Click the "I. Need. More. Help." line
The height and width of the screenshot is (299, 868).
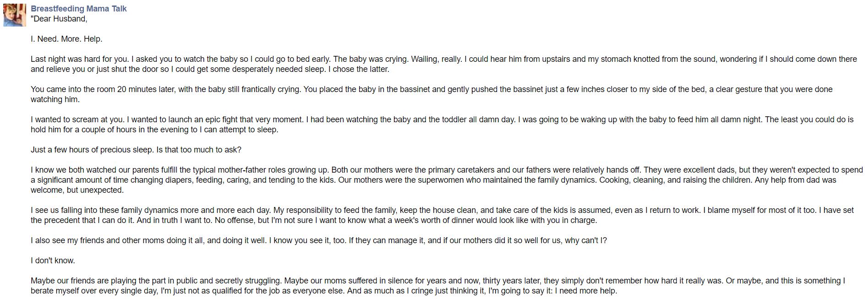coord(66,39)
